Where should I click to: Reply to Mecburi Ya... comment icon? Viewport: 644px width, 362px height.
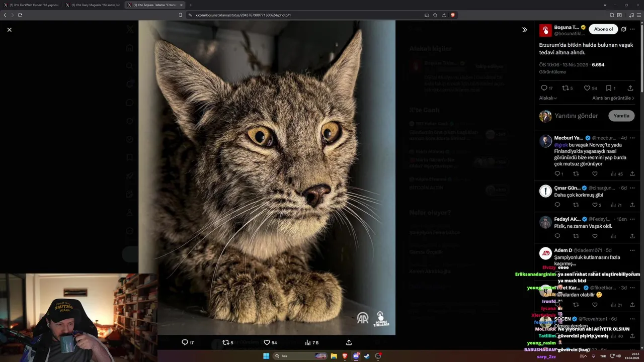558,174
